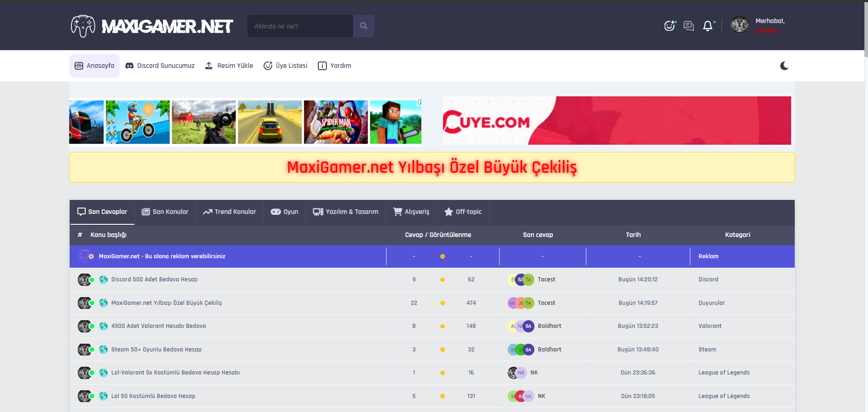
Task: Go to Anasayfa in the navigation bar
Action: (94, 66)
